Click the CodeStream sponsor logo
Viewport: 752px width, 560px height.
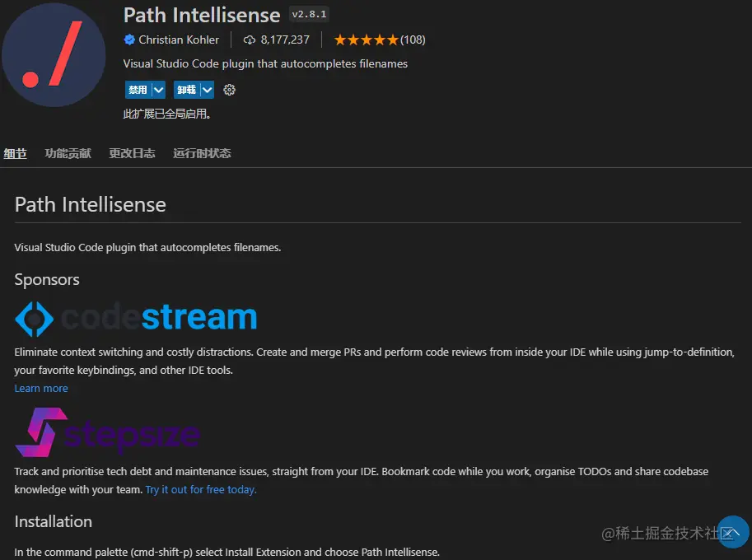pyautogui.click(x=136, y=319)
